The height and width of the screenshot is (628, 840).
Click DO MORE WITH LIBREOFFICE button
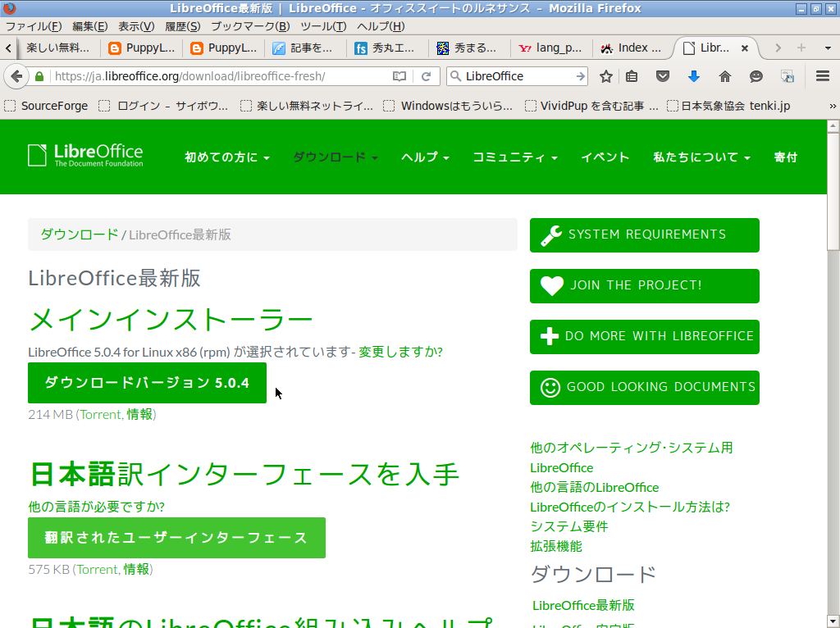(645, 337)
